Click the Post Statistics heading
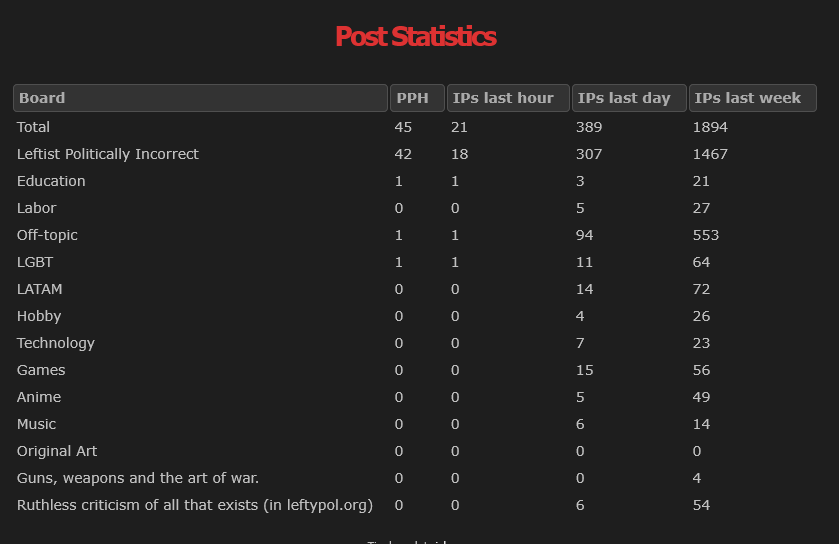Screen dimensions: 839x544 (x=416, y=36)
